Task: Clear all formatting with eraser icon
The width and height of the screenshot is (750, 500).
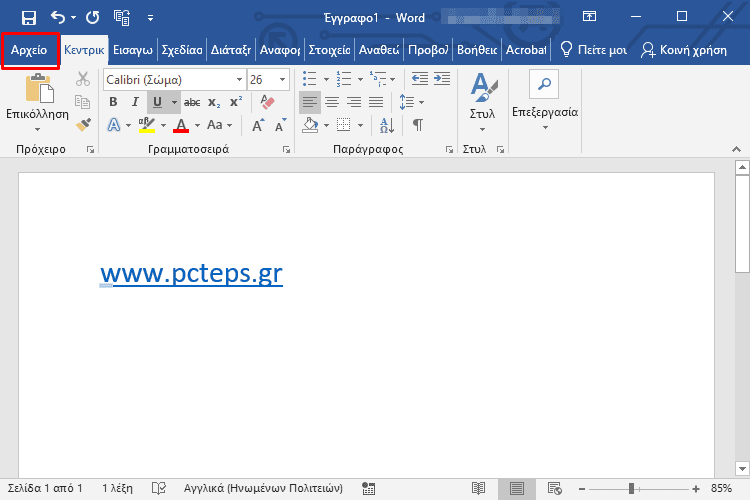Action: tap(267, 102)
